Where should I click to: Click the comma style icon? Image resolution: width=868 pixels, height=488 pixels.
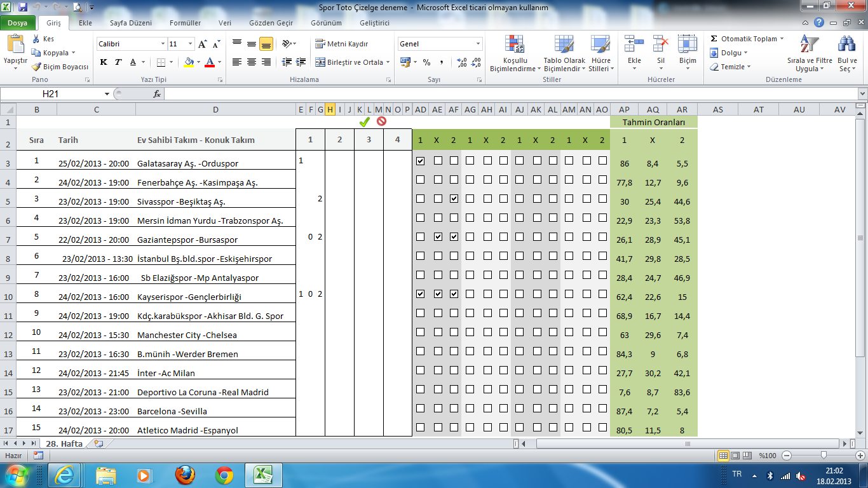(x=441, y=62)
